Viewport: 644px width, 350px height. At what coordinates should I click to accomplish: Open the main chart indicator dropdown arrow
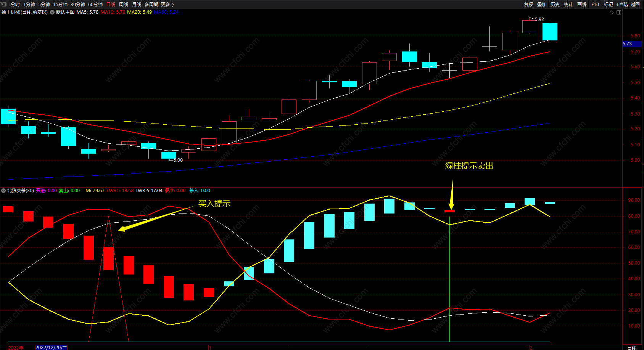coord(52,12)
